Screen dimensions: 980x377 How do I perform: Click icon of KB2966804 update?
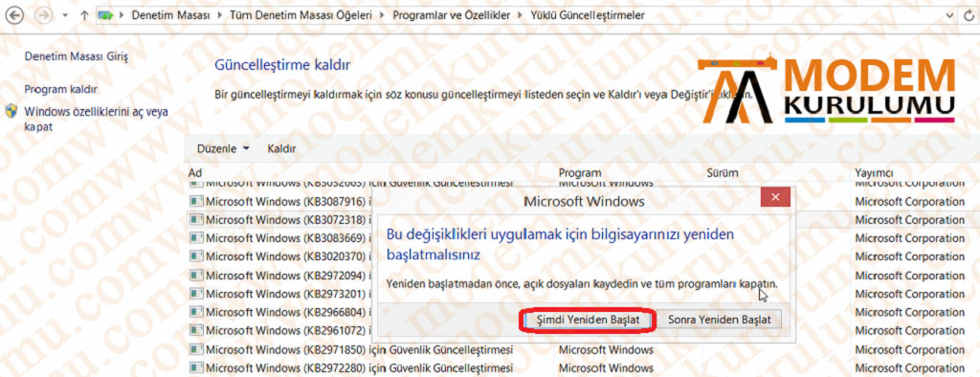click(197, 312)
